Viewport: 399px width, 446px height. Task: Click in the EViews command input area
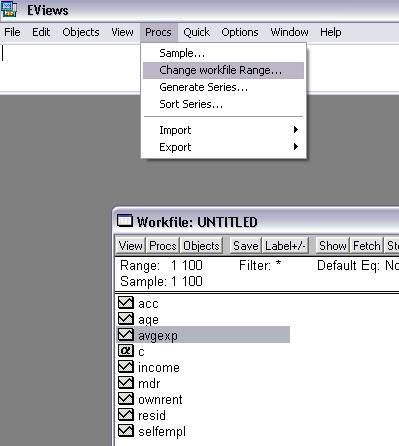coord(199,67)
